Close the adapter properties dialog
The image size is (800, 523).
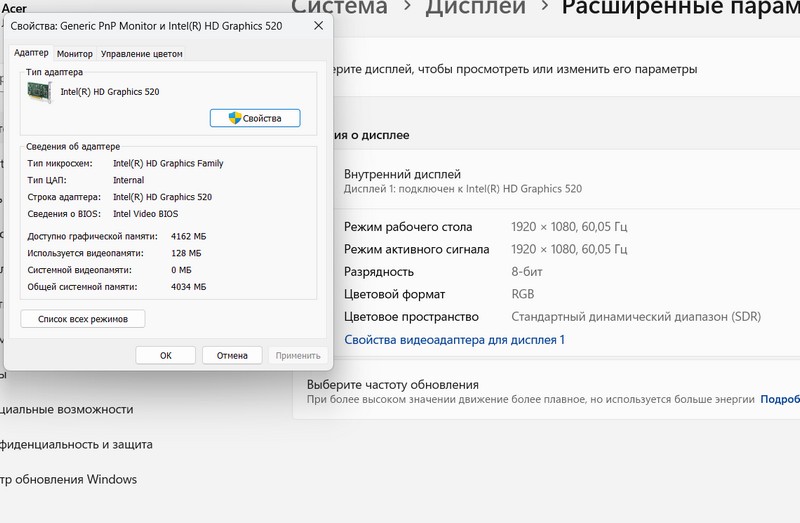(x=317, y=27)
